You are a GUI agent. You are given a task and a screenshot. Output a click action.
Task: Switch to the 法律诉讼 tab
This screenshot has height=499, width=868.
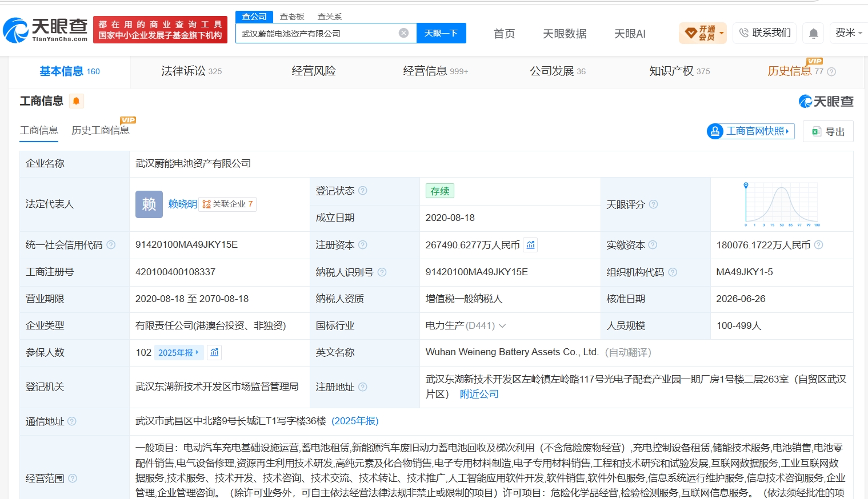pyautogui.click(x=191, y=71)
